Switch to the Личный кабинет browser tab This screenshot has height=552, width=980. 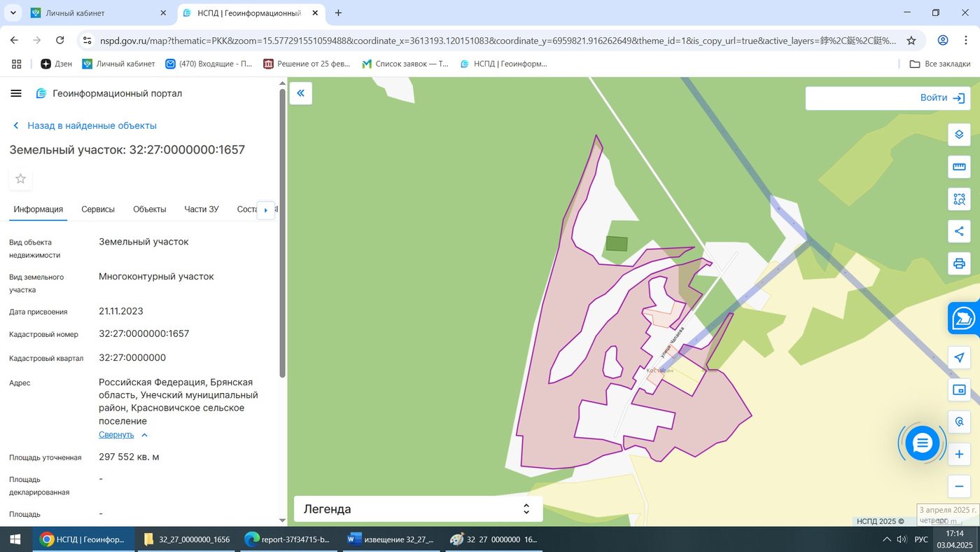(99, 13)
